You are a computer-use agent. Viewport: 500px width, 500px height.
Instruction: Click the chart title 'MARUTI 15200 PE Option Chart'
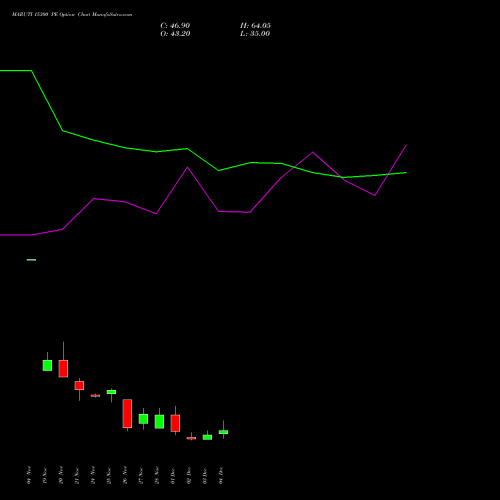click(x=50, y=15)
